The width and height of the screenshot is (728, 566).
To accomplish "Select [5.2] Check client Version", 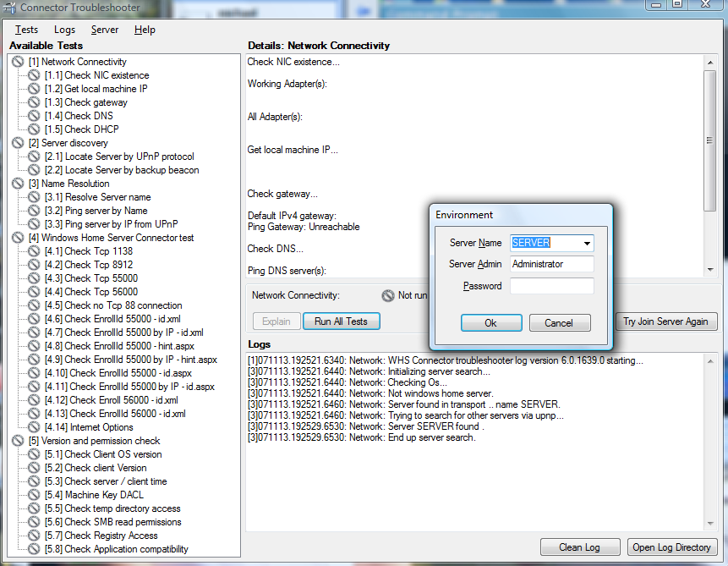I will 96,468.
